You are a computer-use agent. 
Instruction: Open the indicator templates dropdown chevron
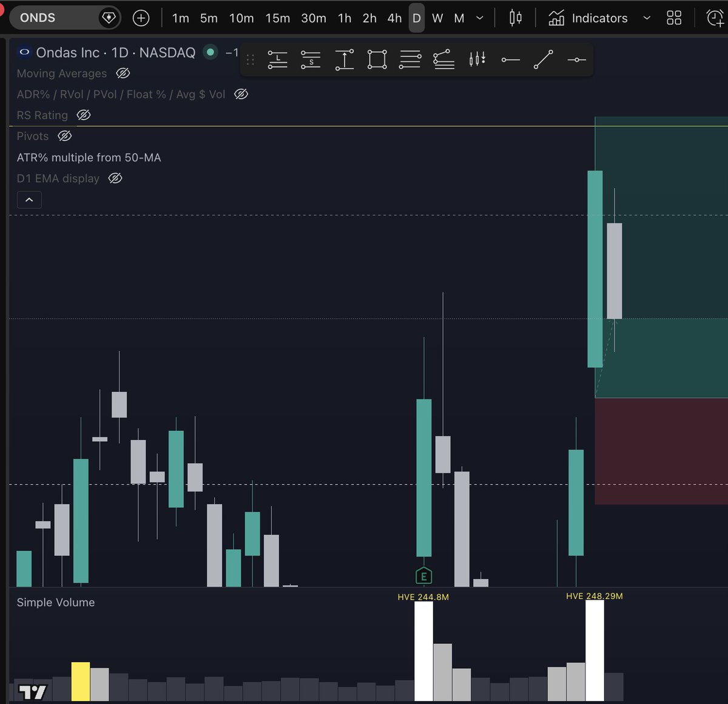[x=647, y=18]
